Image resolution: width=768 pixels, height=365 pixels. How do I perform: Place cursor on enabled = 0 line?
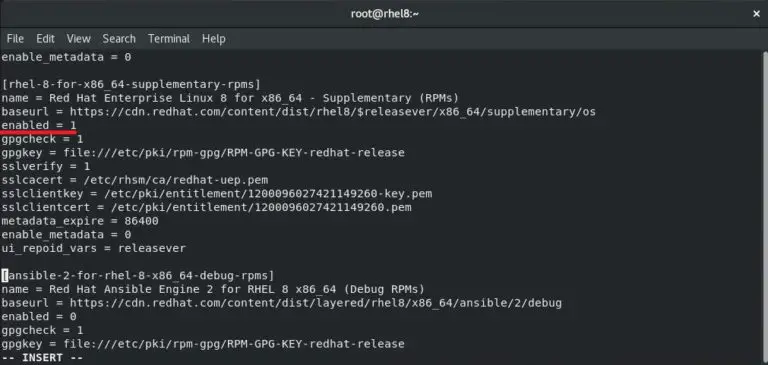39,316
